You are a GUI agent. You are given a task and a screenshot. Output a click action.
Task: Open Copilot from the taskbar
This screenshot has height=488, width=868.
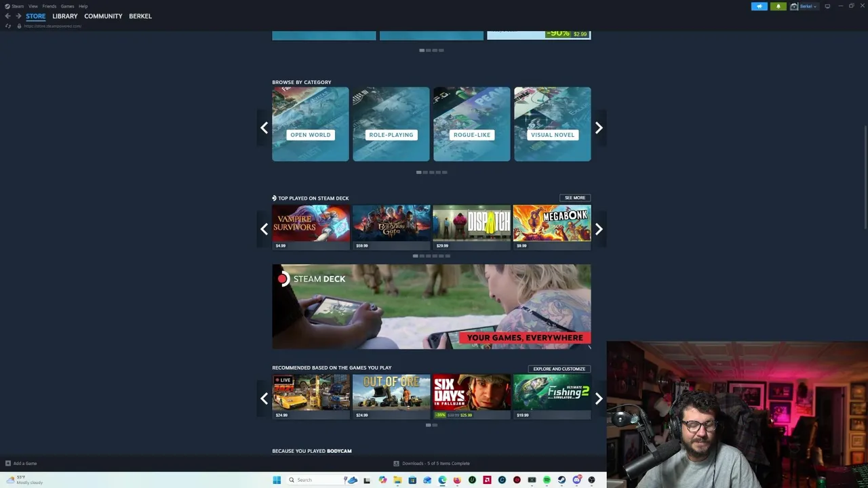pyautogui.click(x=382, y=480)
